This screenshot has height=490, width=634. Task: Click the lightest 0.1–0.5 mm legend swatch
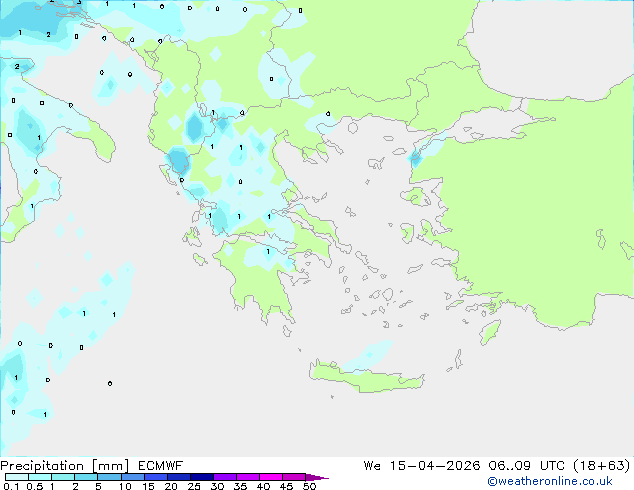(17, 477)
